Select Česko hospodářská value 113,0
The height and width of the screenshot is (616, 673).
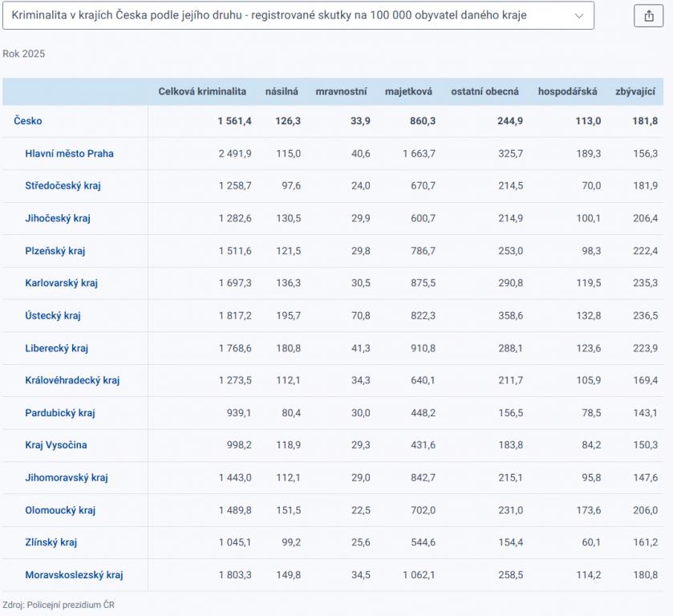(588, 121)
